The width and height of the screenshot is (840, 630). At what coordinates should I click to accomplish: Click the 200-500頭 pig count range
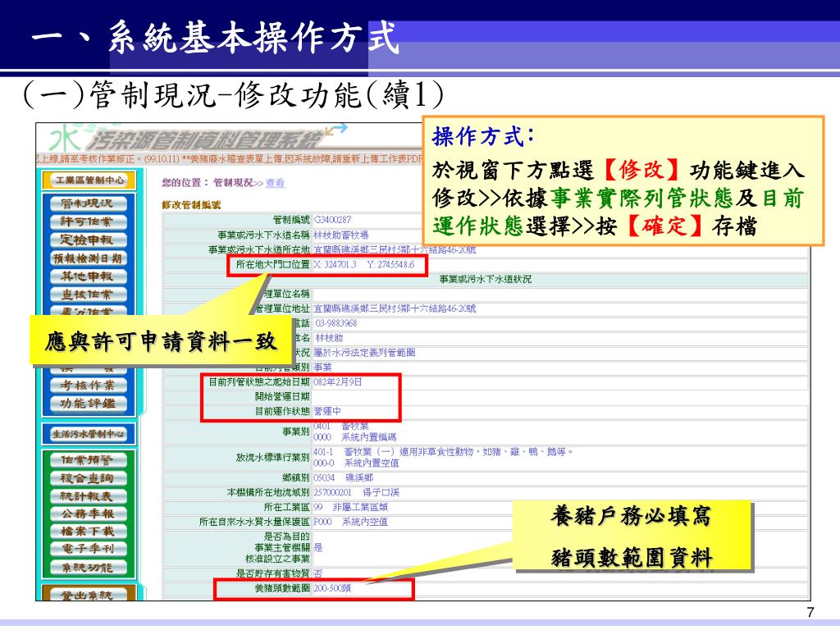pos(333,588)
